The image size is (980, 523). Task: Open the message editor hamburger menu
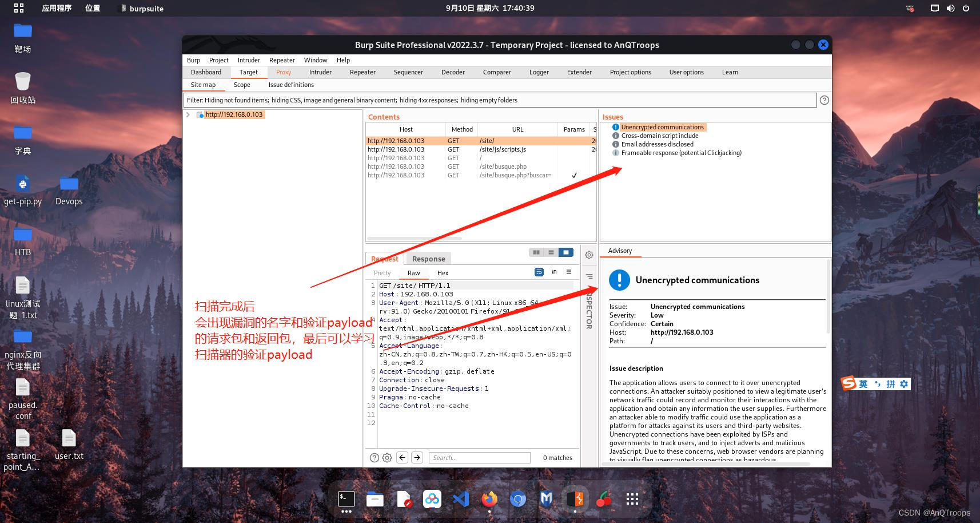click(x=569, y=272)
